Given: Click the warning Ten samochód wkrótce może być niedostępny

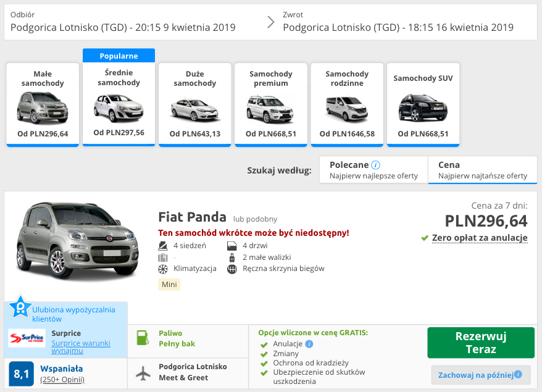Looking at the screenshot, I should click(253, 233).
